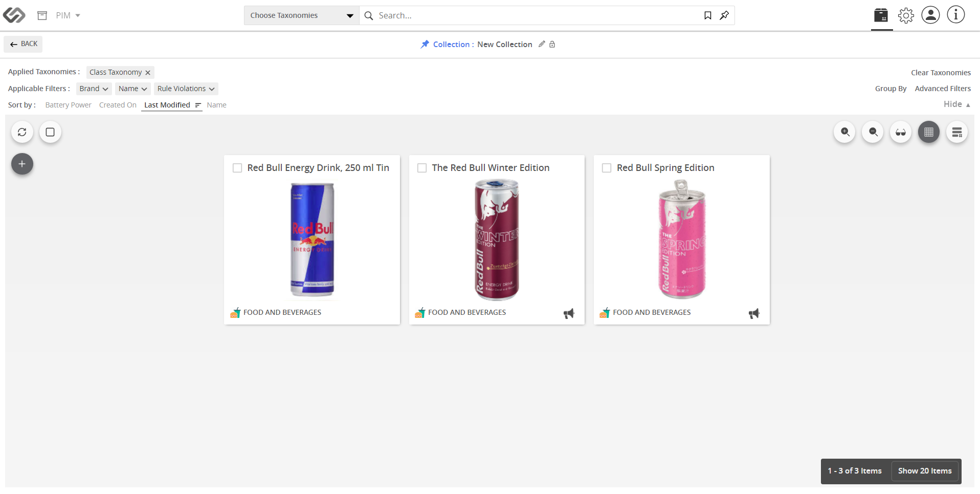Add a new item with plus button
Screen dimensions: 980x494
[22, 164]
